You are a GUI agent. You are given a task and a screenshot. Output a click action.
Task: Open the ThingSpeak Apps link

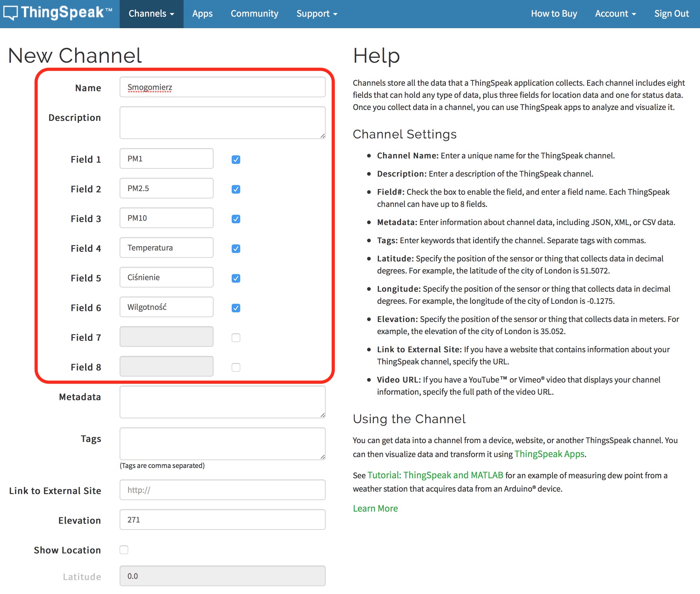[x=549, y=454]
